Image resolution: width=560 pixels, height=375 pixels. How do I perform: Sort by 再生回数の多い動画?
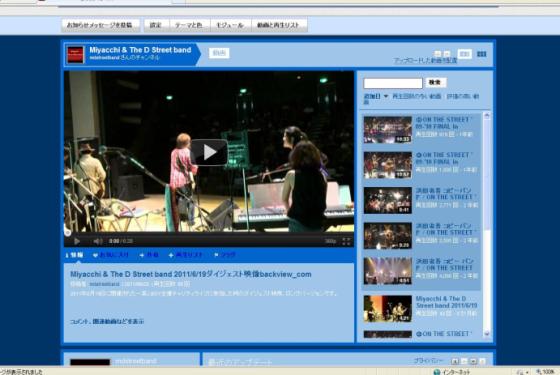(x=417, y=96)
